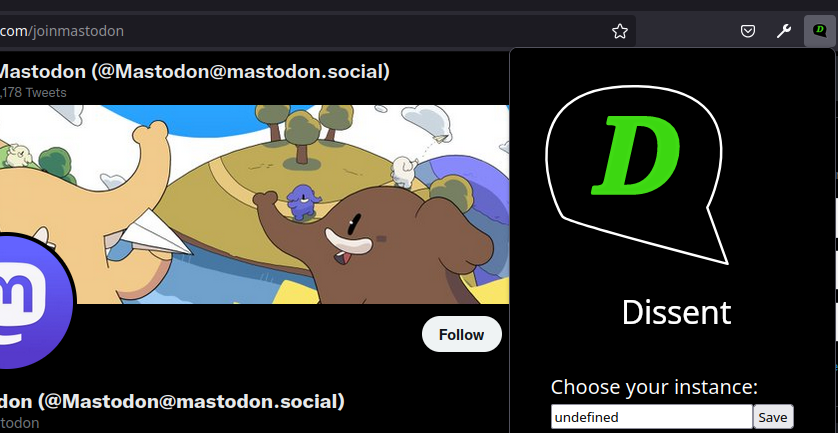
Task: Click the top Mastodon profile header title
Action: point(195,72)
